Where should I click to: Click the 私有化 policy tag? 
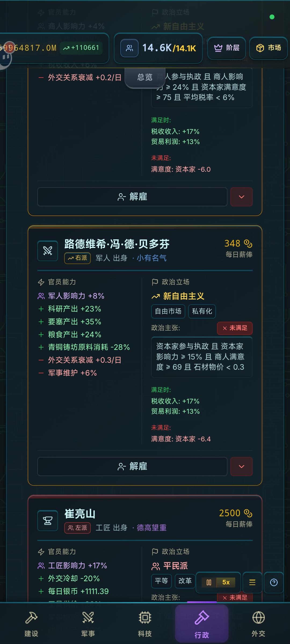pyautogui.click(x=202, y=311)
